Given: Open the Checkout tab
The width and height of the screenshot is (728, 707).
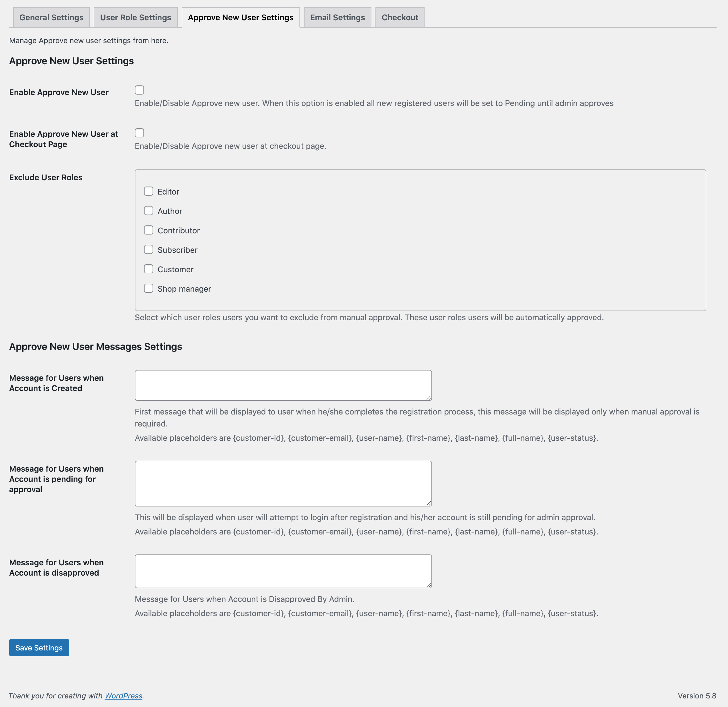Looking at the screenshot, I should [x=400, y=17].
